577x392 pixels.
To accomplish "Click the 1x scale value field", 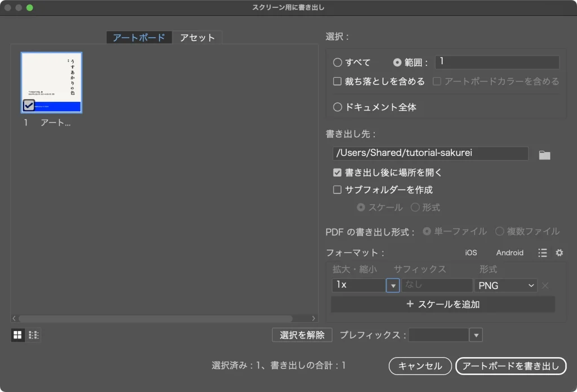I will click(359, 286).
